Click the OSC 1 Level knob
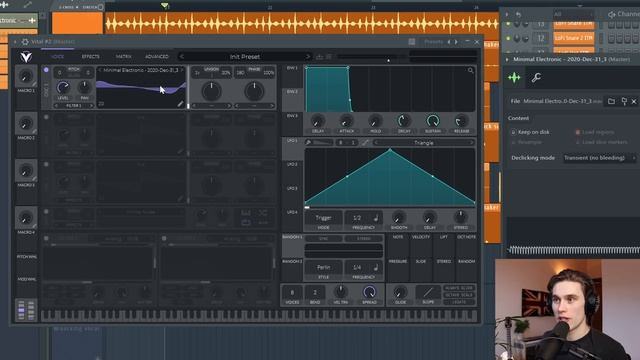640x360 pixels. coord(63,87)
